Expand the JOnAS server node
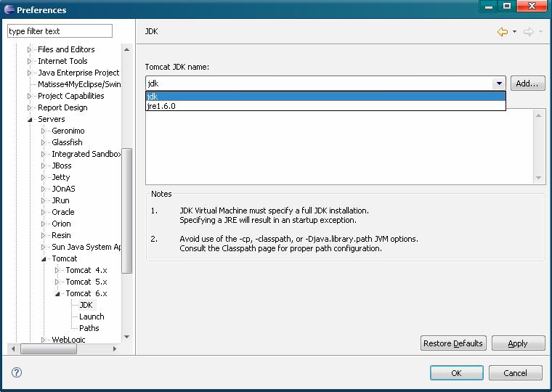The width and height of the screenshot is (552, 392). pos(44,189)
